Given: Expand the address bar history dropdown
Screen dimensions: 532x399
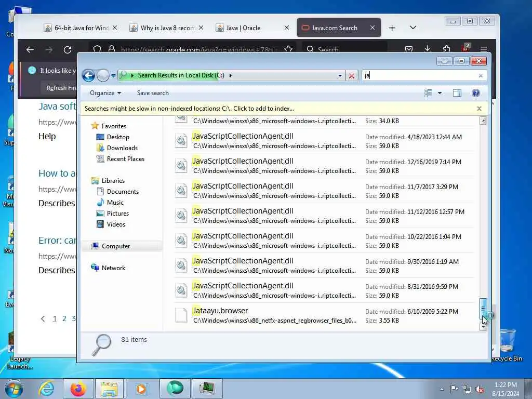Looking at the screenshot, I should [x=340, y=76].
